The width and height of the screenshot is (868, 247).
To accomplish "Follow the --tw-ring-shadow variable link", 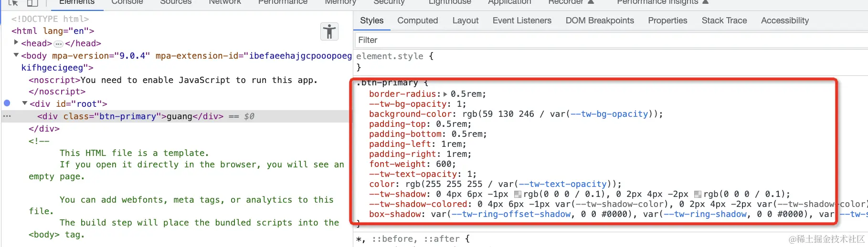I will click(x=705, y=214).
